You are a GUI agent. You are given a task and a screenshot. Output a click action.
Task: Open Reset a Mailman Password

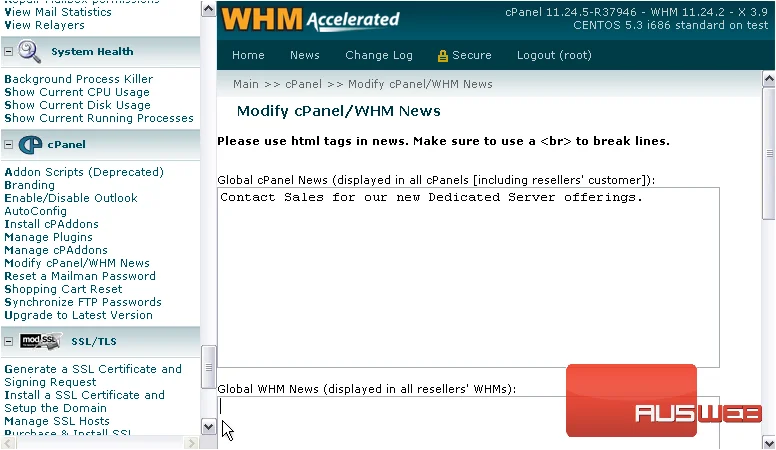point(80,276)
